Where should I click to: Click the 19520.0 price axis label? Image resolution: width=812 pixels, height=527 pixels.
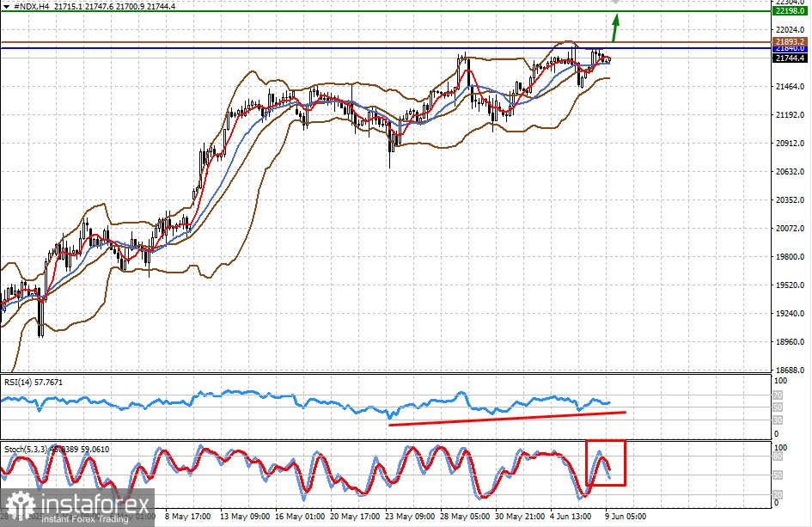tap(790, 285)
